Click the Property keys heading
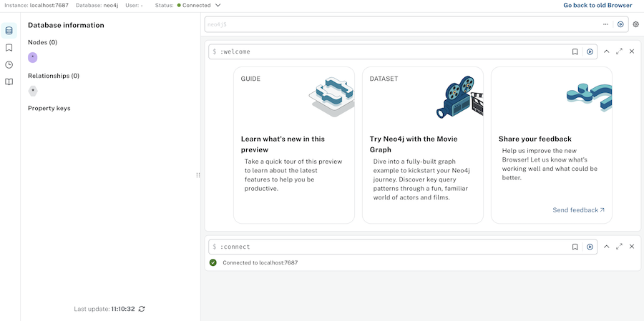644x321 pixels. pyautogui.click(x=49, y=109)
